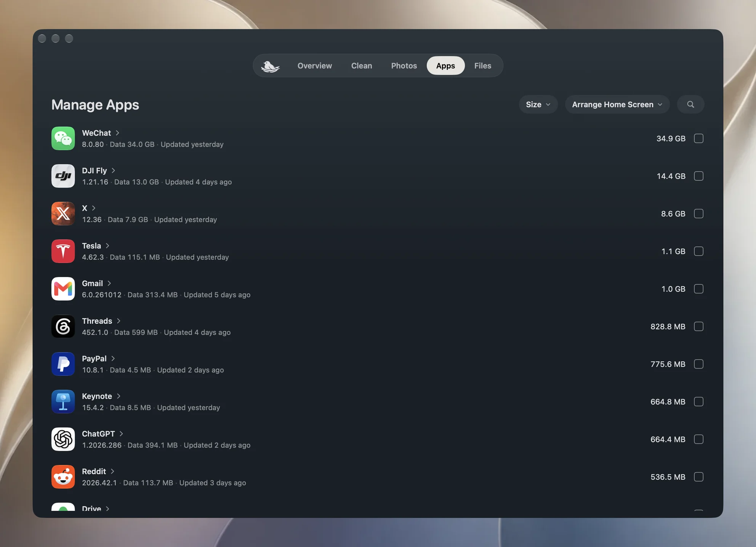This screenshot has width=756, height=547.
Task: Switch to the Clean tab
Action: tap(362, 66)
